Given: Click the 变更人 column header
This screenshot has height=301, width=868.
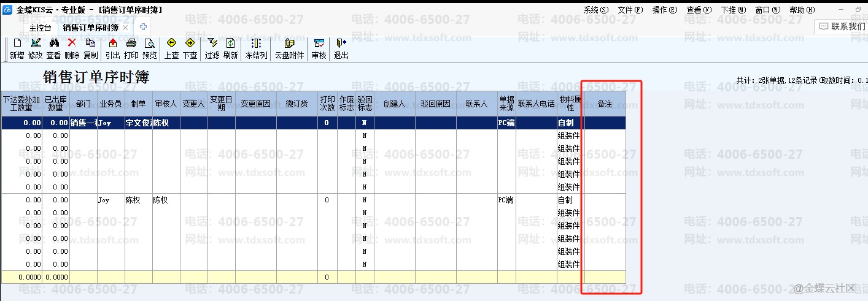Looking at the screenshot, I should click(194, 104).
